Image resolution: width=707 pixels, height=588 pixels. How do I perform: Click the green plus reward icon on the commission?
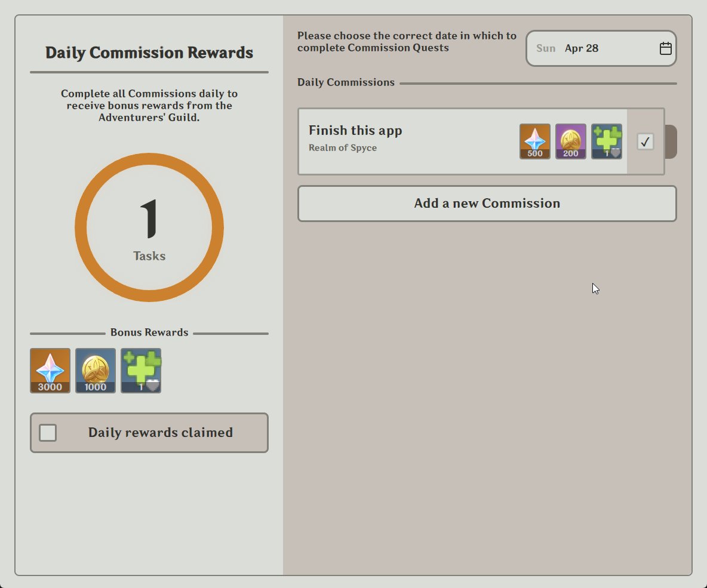tap(607, 141)
